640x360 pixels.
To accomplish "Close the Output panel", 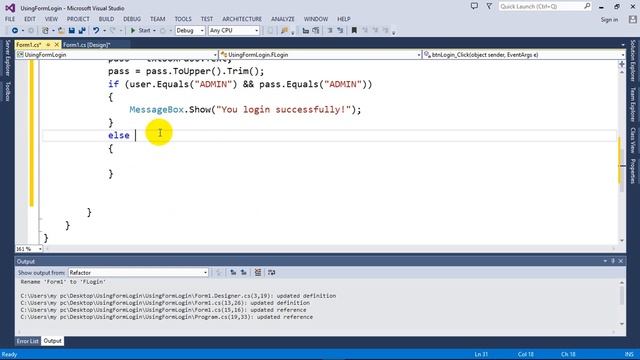I will pyautogui.click(x=621, y=261).
